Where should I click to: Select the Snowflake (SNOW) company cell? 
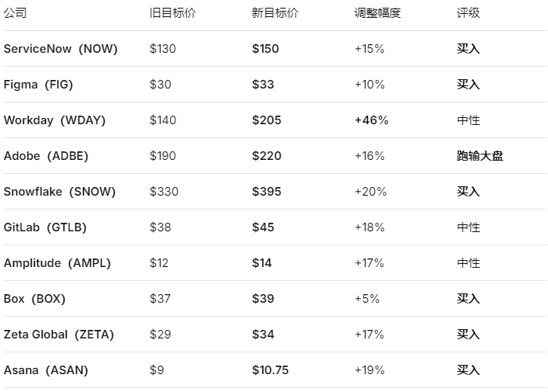[x=60, y=192]
